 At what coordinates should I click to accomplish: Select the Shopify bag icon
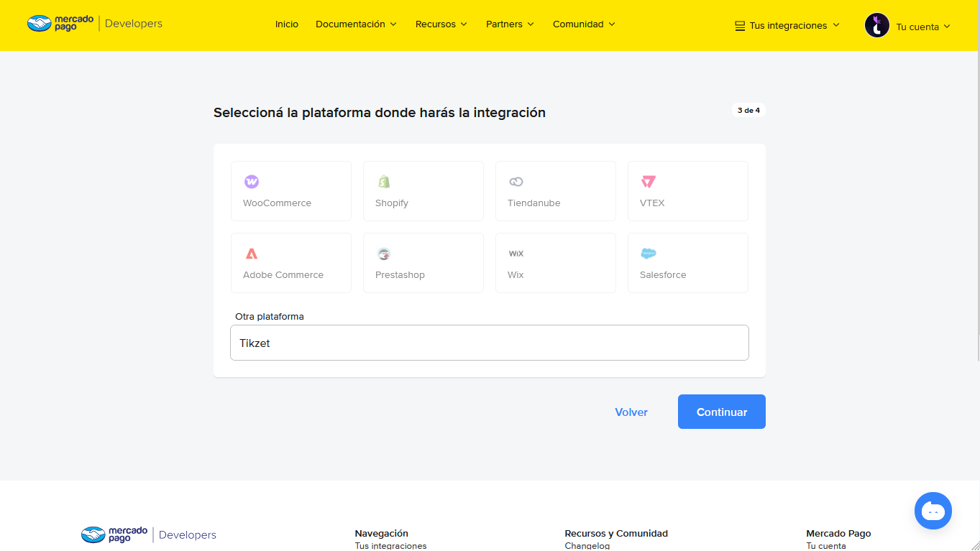tap(384, 182)
